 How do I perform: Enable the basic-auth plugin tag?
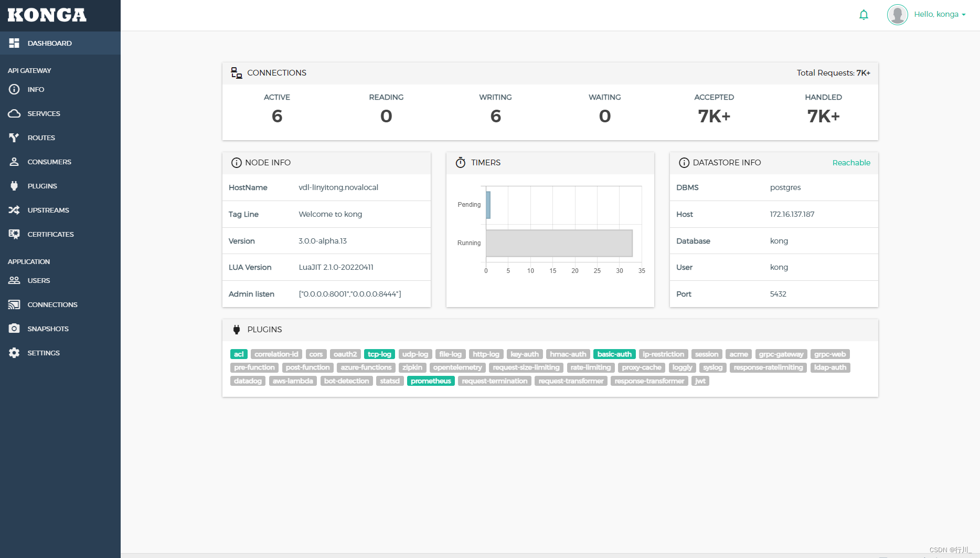click(x=614, y=354)
